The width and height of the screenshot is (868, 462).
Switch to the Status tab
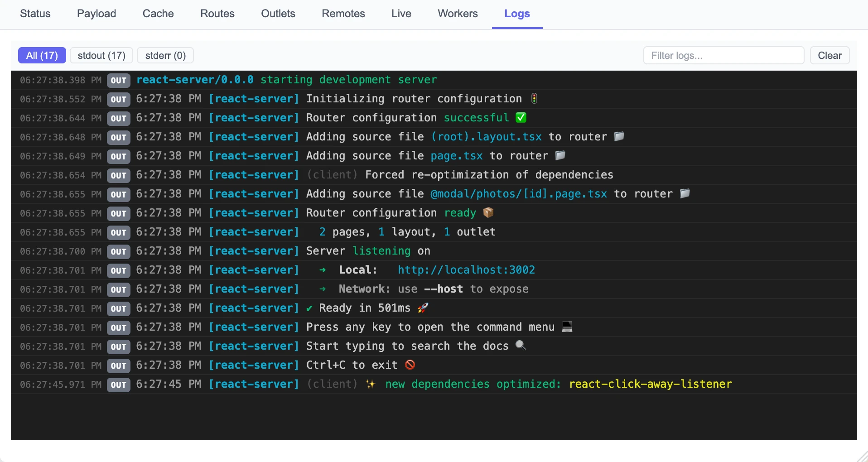tap(35, 14)
